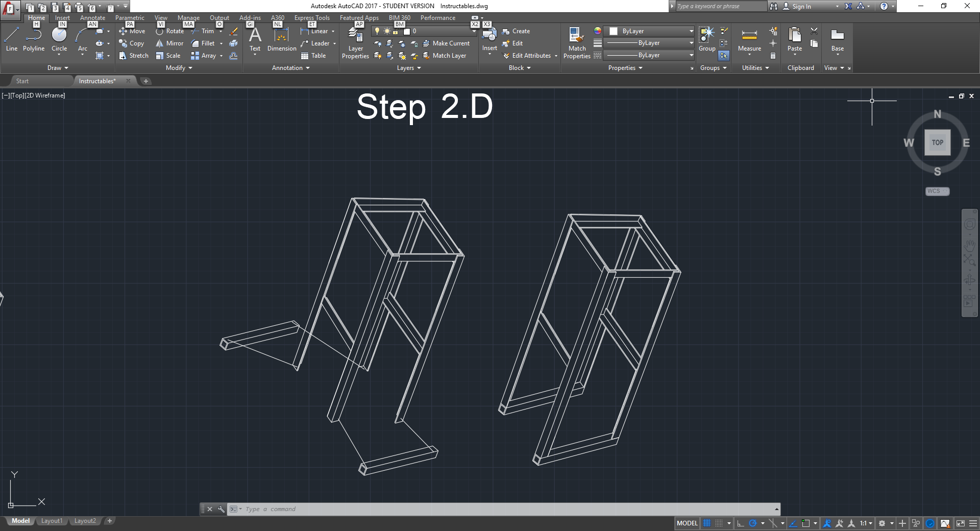Click the Move command
980x531 pixels.
click(132, 31)
